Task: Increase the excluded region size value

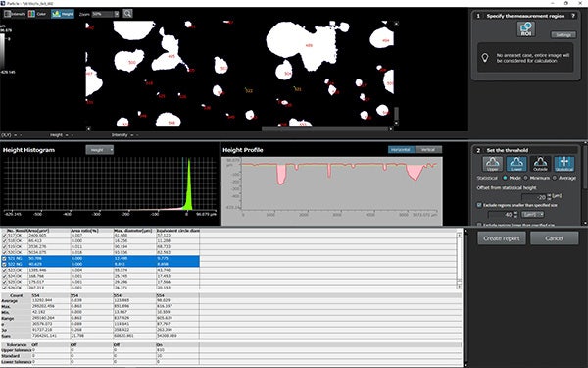Action: (515, 213)
